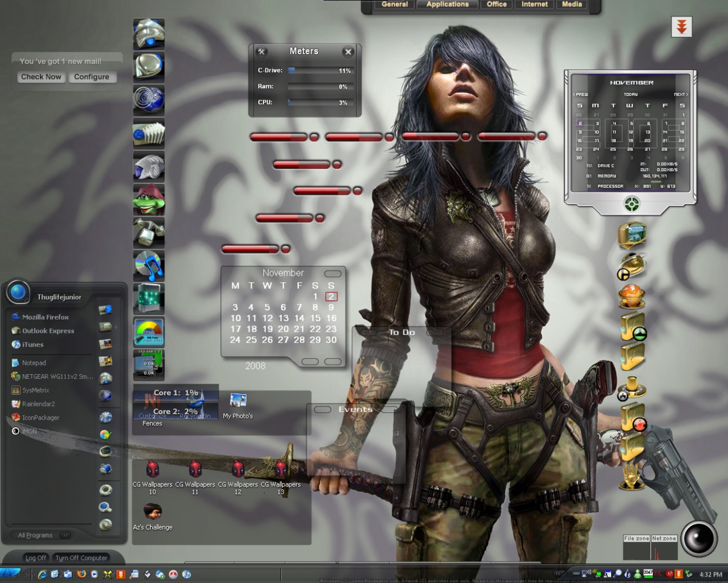The image size is (728, 583).
Task: Launch Outlook Express from start menu
Action: (43, 331)
